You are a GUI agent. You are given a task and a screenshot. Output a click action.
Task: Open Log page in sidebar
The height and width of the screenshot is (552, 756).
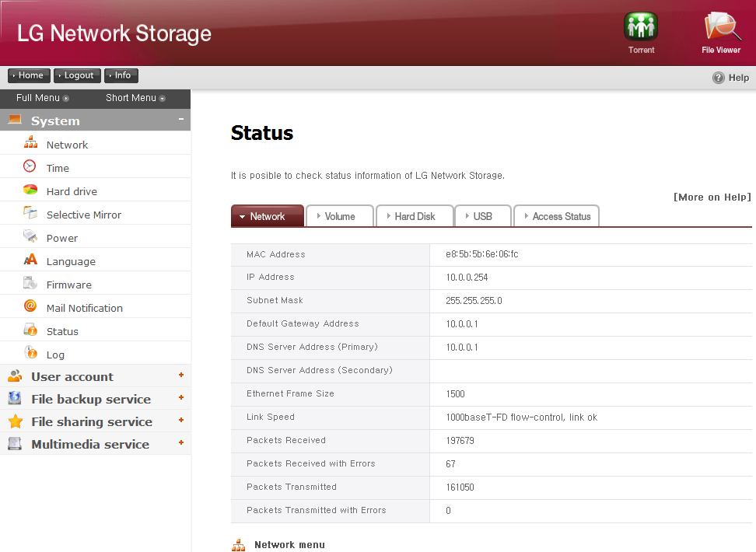[x=55, y=355]
